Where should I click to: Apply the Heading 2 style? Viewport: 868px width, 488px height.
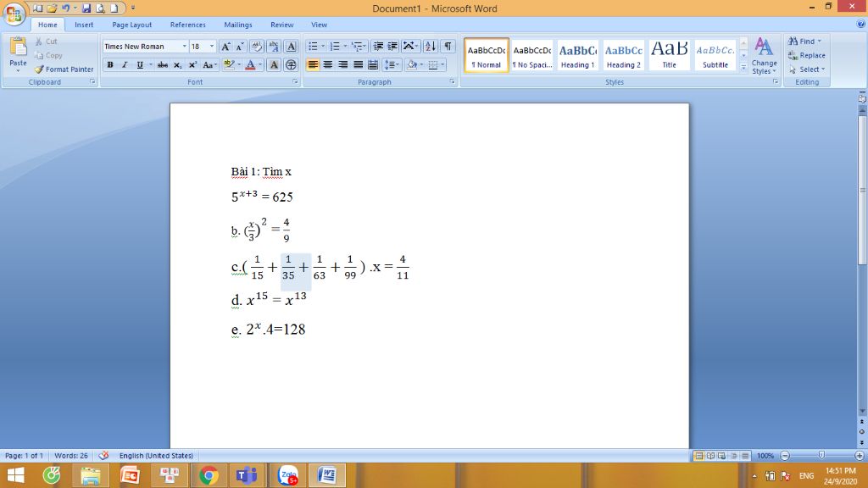tap(623, 55)
